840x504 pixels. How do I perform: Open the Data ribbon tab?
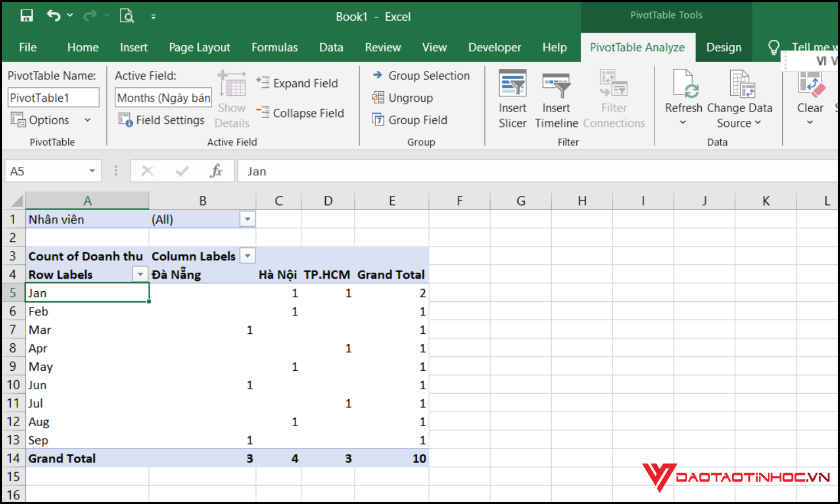pyautogui.click(x=331, y=47)
